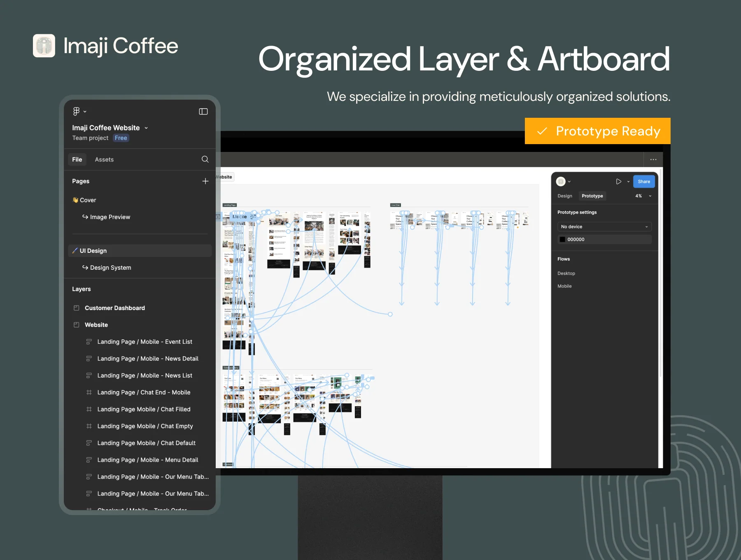
Task: Click the blue Share button
Action: coord(644,182)
